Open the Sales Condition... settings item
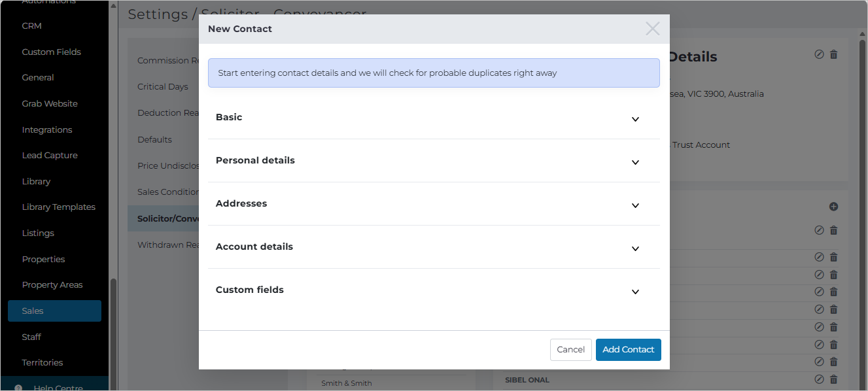The width and height of the screenshot is (868, 391). [168, 192]
